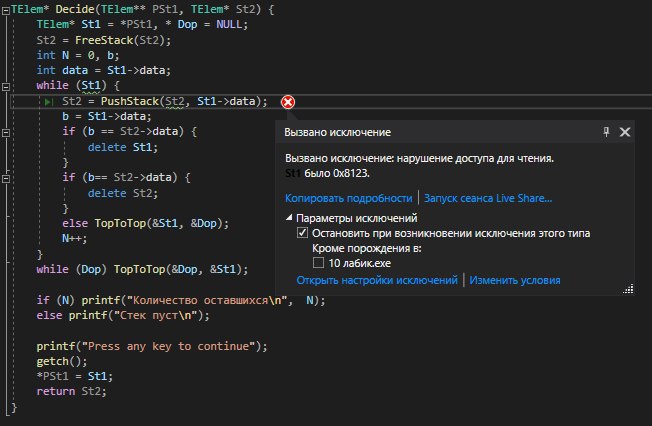
Task: Click 'Изменить условия' link
Action: click(x=515, y=280)
